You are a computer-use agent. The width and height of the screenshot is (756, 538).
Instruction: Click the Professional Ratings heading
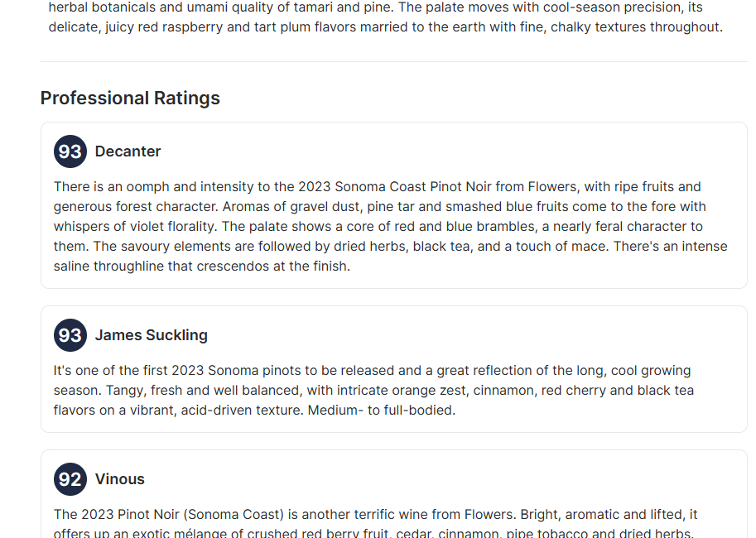tap(130, 98)
